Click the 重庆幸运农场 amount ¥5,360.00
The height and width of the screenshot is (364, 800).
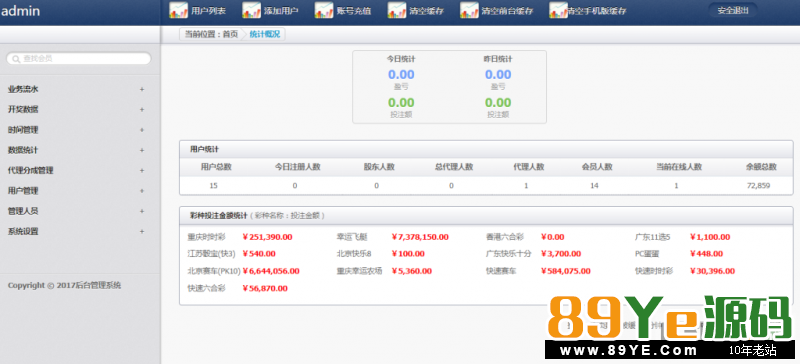[x=412, y=271]
